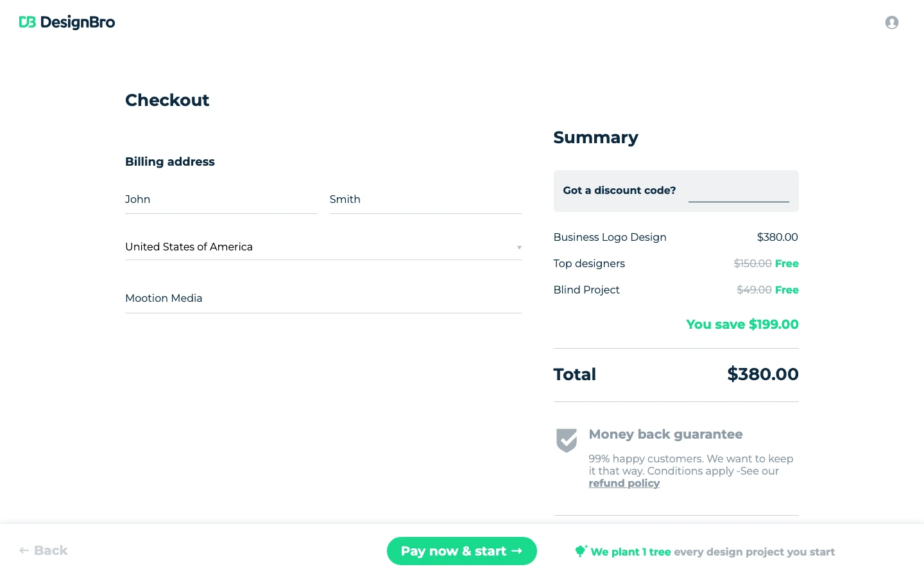Image resolution: width=924 pixels, height=578 pixels.
Task: Click the Blind Project line item
Action: 586,290
